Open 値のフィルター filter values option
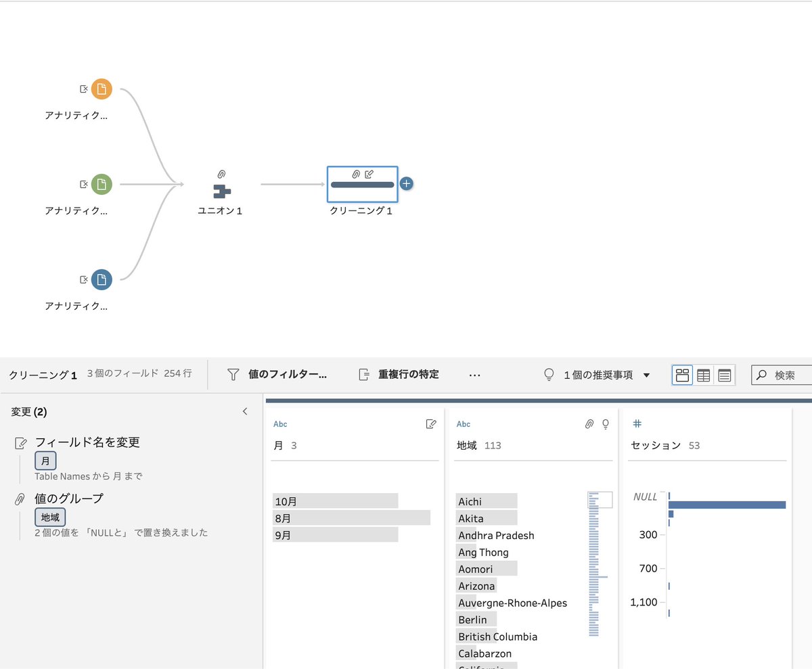Image resolution: width=812 pixels, height=669 pixels. coord(277,374)
